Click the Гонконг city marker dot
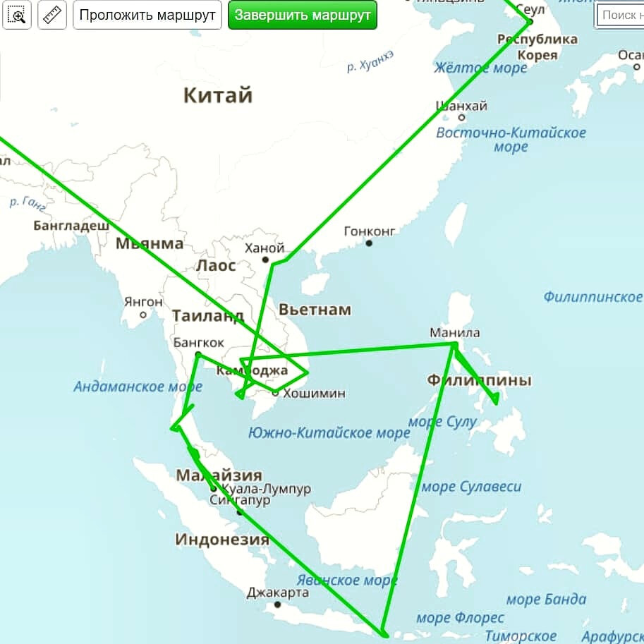Screen dimensions: 644x644 pos(369,243)
